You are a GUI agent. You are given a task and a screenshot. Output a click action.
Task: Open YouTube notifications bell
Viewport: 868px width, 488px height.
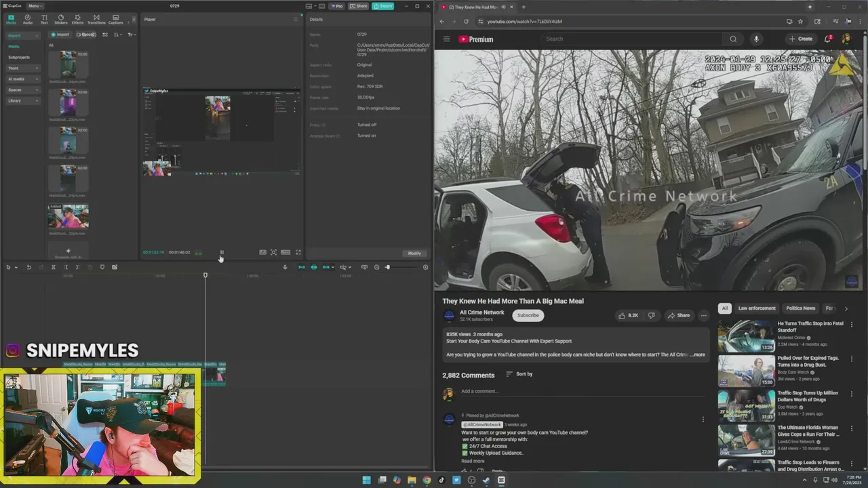coord(827,39)
